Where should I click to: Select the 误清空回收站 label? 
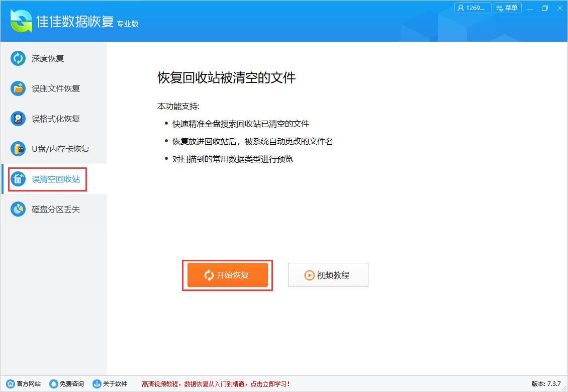[56, 179]
